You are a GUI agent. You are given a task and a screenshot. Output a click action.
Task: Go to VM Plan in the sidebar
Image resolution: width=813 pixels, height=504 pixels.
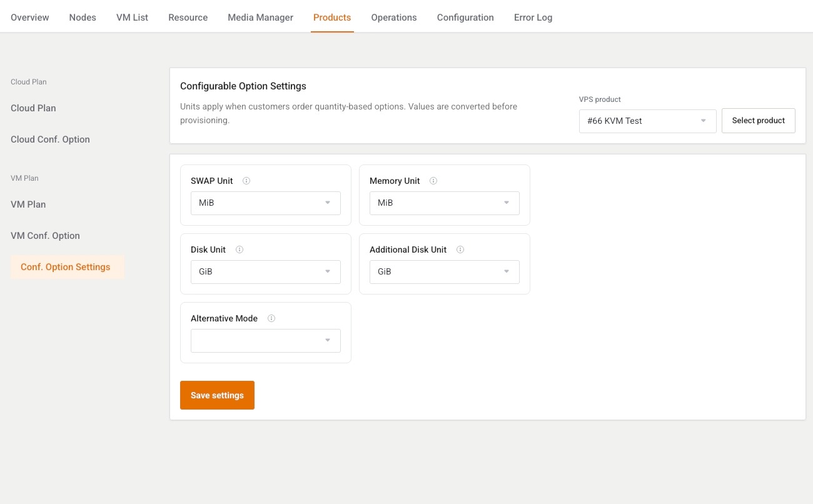(x=28, y=204)
